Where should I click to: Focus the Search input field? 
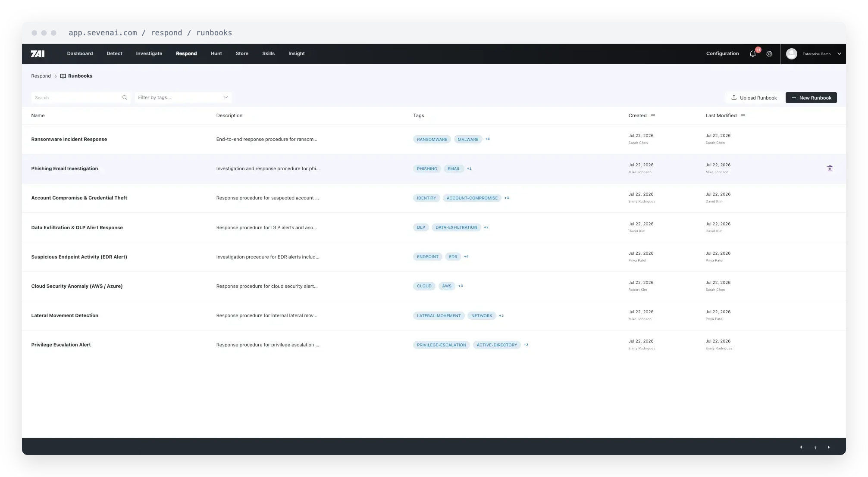(x=81, y=97)
